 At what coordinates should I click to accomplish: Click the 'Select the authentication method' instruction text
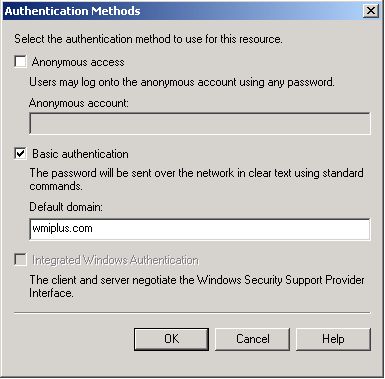pyautogui.click(x=148, y=39)
